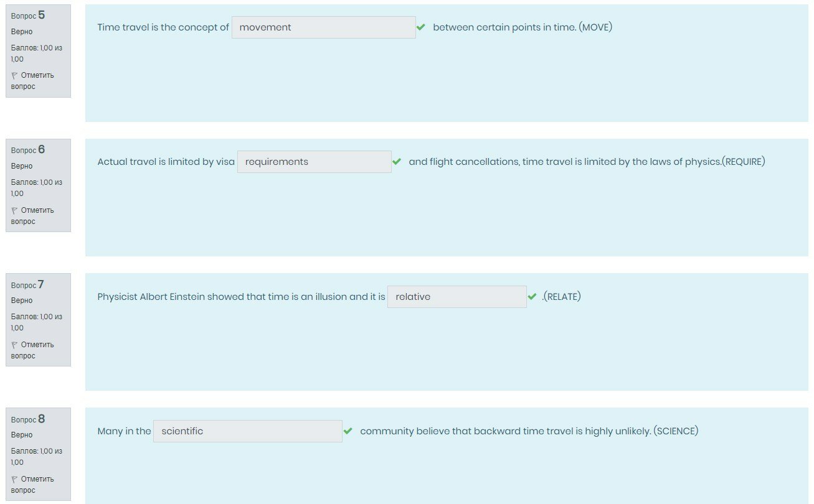Screen dimensions: 814x504
Task: Click the (REQUIRE) hint word in question 6
Action: 743,162
